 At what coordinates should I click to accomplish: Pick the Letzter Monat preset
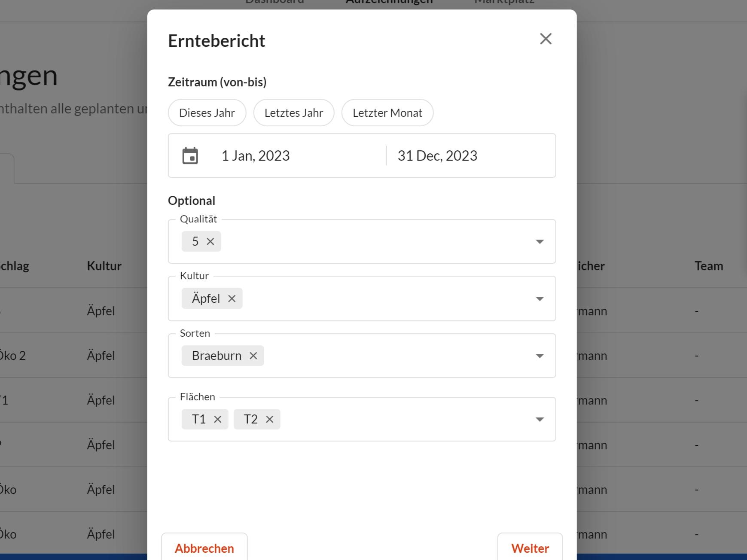coord(387,113)
